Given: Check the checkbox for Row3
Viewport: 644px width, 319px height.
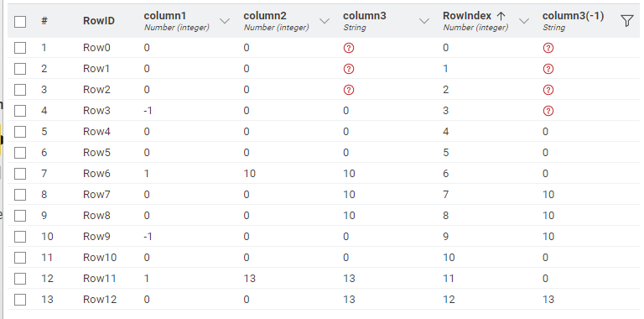Looking at the screenshot, I should [20, 111].
